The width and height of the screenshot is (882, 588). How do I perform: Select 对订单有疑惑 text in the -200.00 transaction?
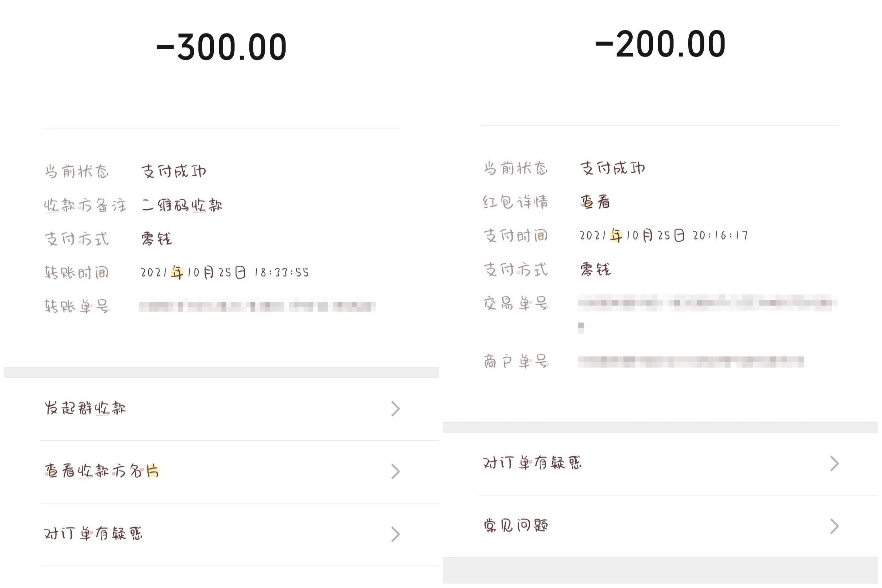532,463
